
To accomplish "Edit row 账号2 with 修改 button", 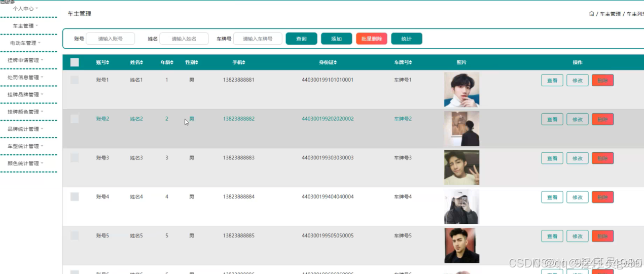I will [578, 119].
